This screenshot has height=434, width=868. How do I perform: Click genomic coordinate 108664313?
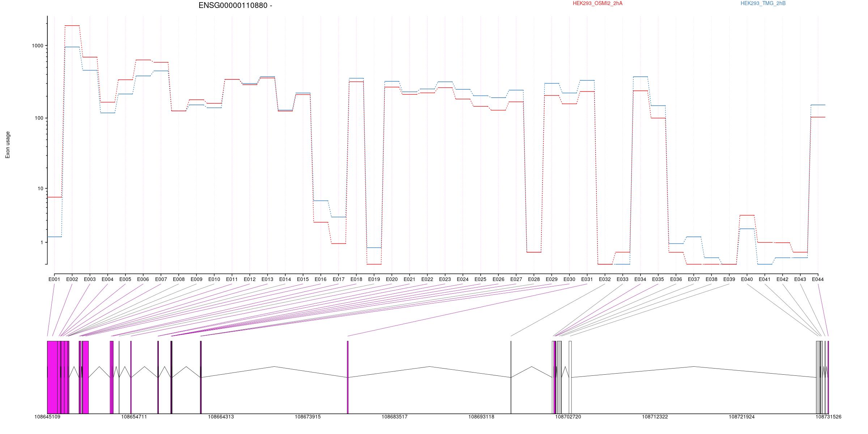coord(221,417)
